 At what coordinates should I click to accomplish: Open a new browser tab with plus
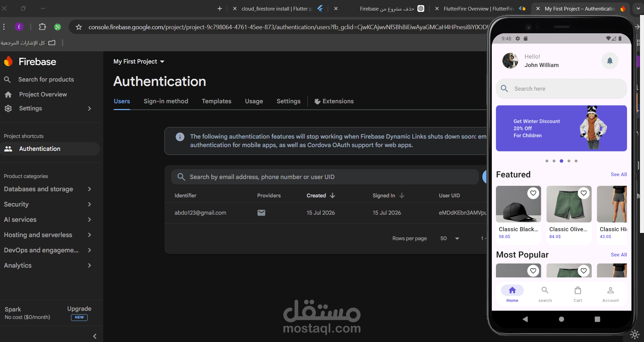pos(220,8)
